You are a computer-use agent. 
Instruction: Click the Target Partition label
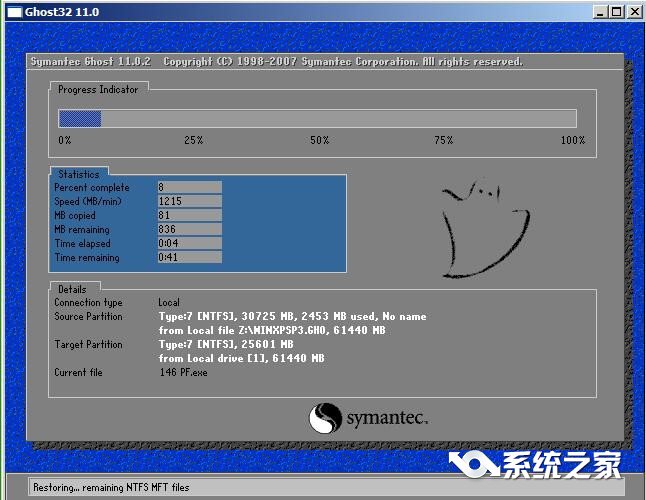pos(89,344)
